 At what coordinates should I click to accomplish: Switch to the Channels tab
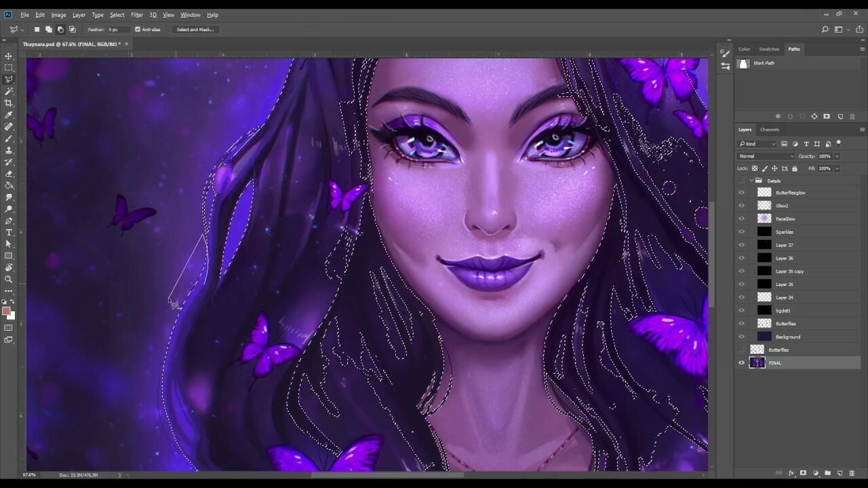pyautogui.click(x=770, y=129)
